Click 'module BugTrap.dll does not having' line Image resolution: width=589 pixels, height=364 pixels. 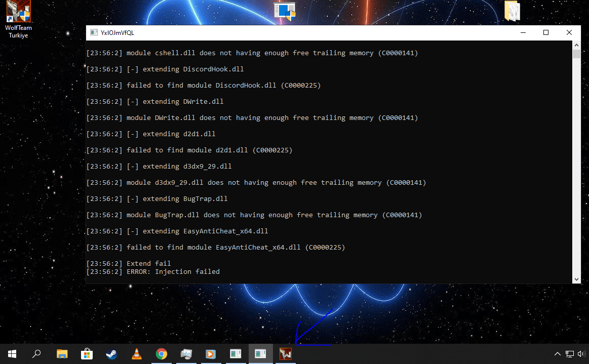pyautogui.click(x=254, y=215)
